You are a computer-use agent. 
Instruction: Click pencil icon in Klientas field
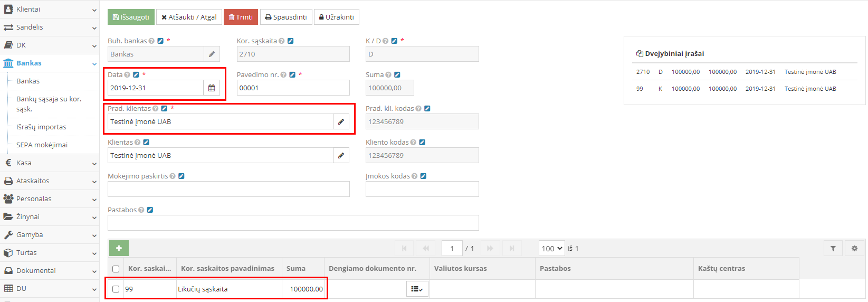[x=341, y=156]
